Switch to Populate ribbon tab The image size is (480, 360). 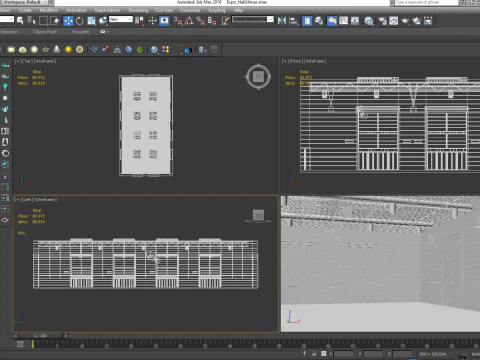pos(81,32)
